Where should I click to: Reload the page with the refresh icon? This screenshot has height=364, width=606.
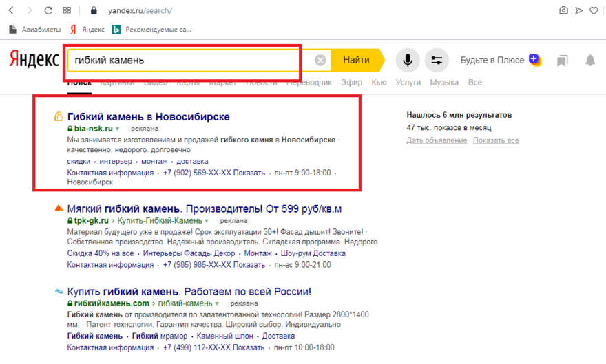(48, 10)
